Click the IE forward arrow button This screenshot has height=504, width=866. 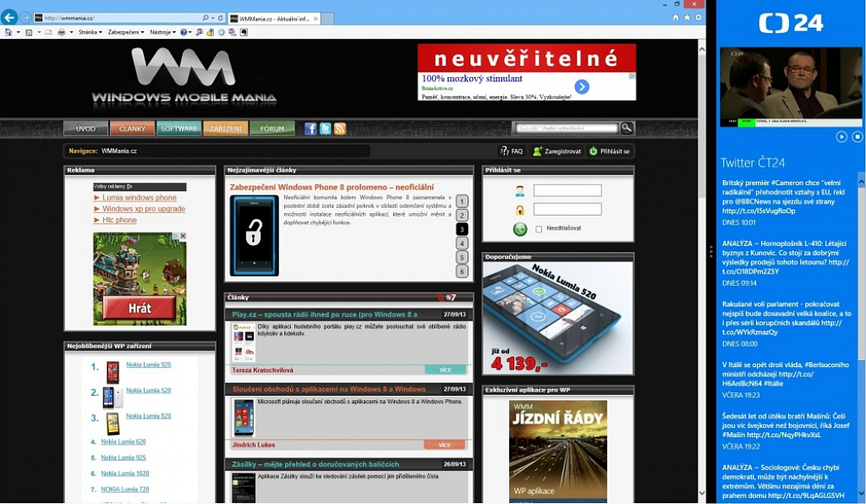25,18
